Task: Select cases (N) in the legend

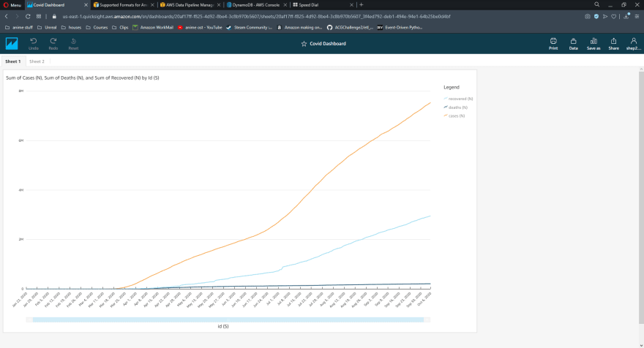Action: coord(454,116)
